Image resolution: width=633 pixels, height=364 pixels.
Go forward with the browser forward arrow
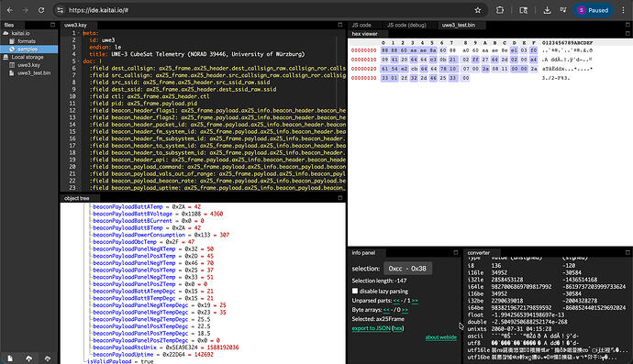[25, 10]
